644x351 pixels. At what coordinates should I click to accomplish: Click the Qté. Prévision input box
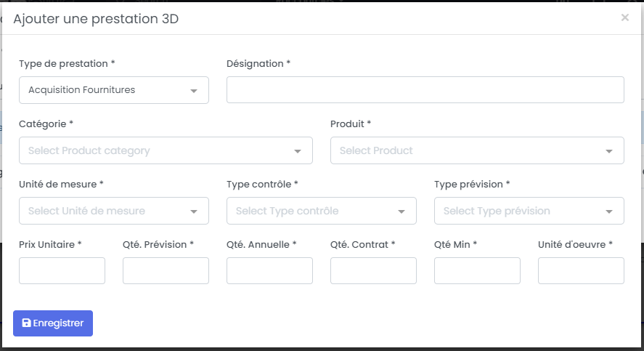[166, 271]
